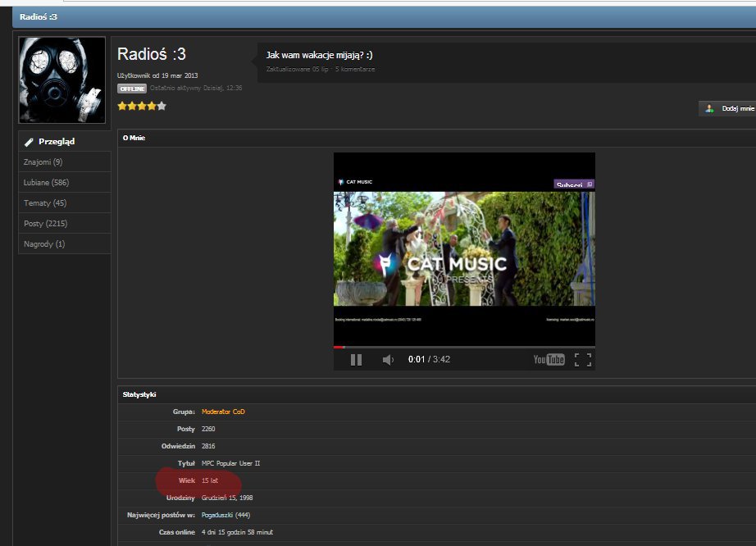Screen dimensions: 756x546
Task: Open the Nagrody (1) tab
Action: (65, 243)
